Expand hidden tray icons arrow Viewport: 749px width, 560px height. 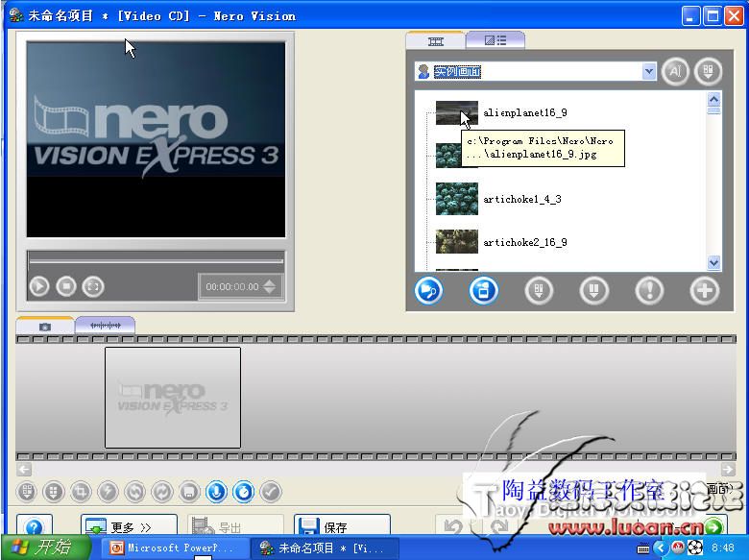[661, 548]
